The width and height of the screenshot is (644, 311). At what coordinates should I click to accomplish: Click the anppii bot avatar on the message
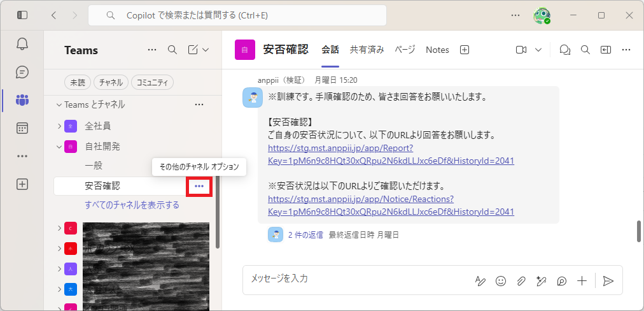click(x=253, y=98)
